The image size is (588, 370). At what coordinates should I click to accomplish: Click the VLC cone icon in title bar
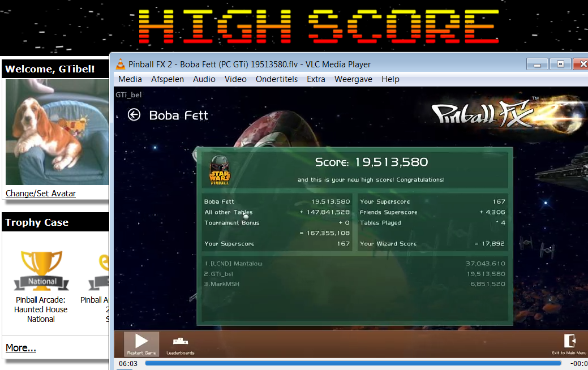tap(121, 64)
